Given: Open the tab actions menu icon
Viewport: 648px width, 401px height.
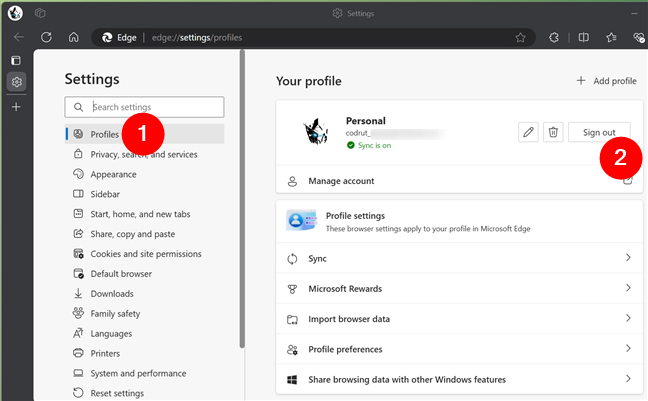Looking at the screenshot, I should (x=16, y=60).
